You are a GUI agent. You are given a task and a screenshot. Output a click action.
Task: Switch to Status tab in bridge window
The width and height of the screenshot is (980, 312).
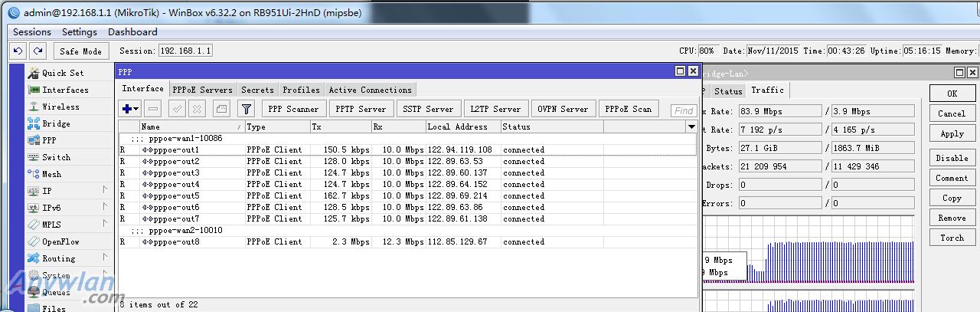click(728, 90)
